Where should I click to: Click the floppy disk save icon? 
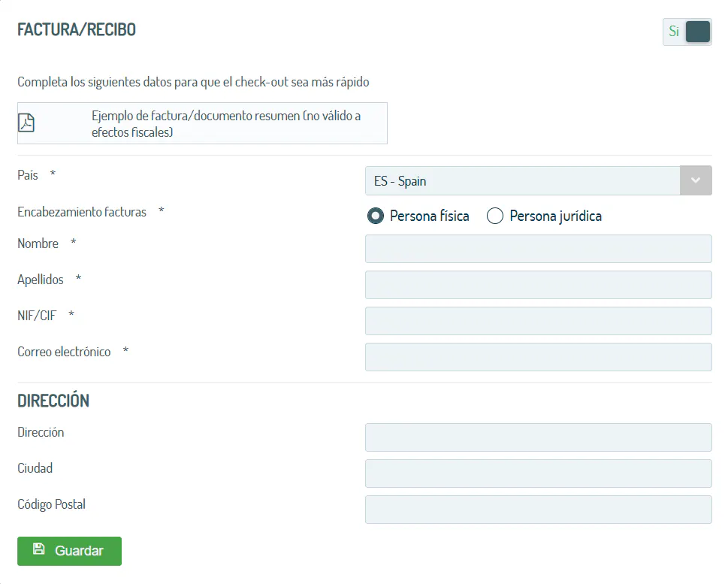pyautogui.click(x=39, y=549)
